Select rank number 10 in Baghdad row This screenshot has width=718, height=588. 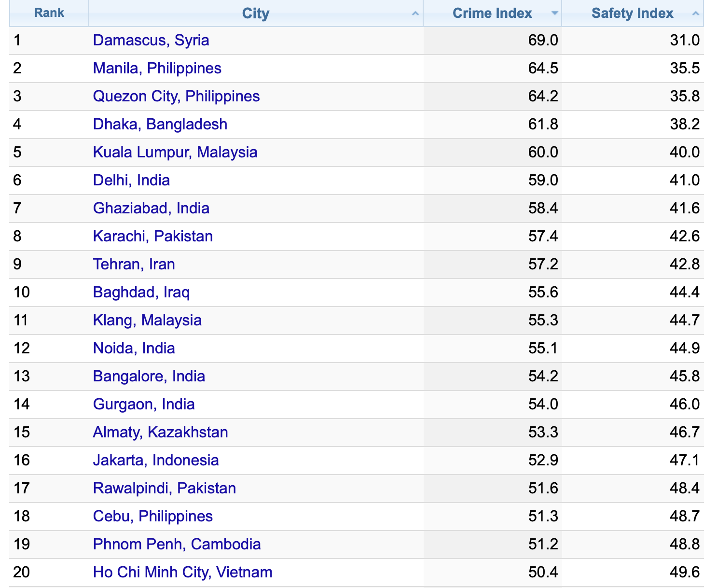click(x=22, y=292)
